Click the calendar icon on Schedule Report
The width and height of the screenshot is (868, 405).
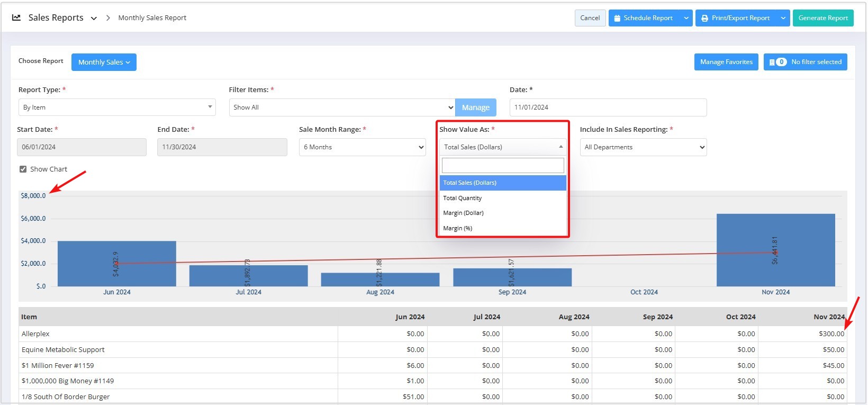[x=617, y=18]
